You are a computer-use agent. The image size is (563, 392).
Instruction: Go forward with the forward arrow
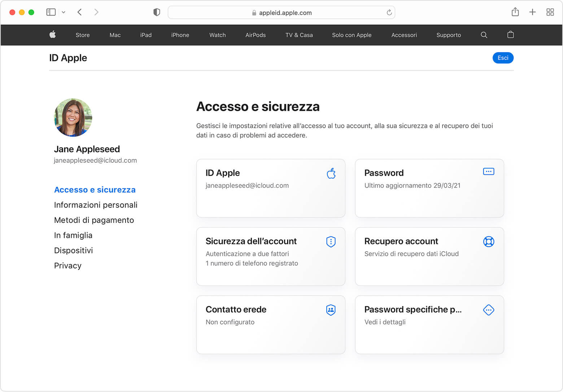point(96,12)
